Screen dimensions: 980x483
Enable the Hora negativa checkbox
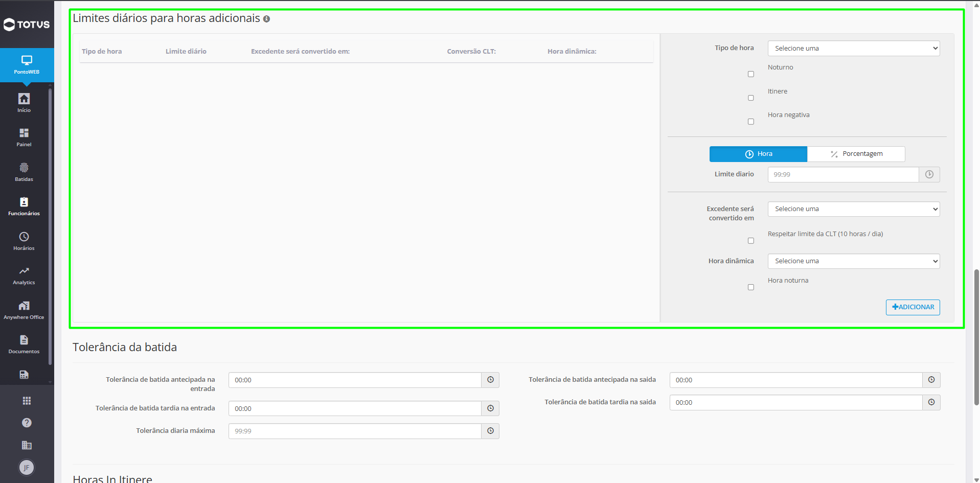[750, 122]
